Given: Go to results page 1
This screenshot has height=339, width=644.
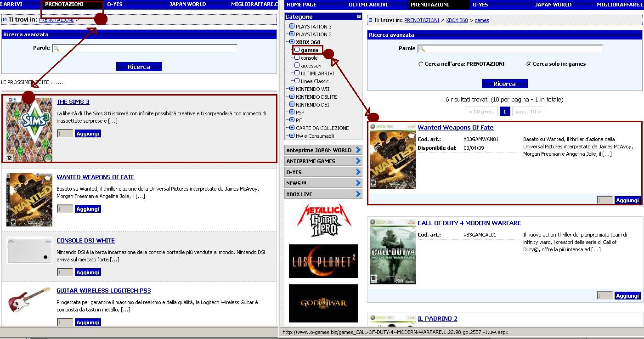Looking at the screenshot, I should point(504,112).
